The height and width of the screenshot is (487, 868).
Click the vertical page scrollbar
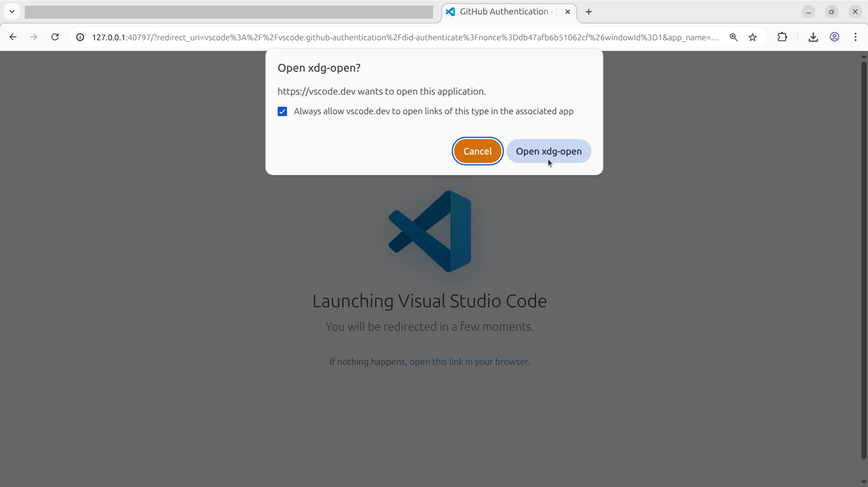864,260
